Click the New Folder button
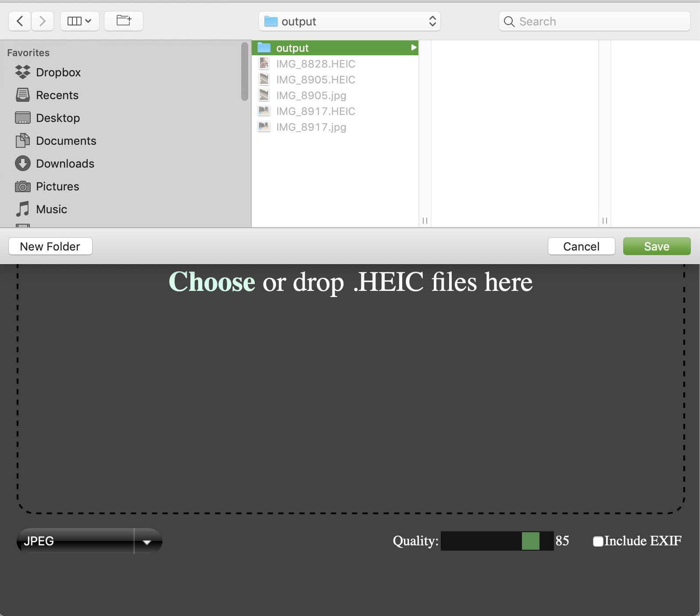Image resolution: width=700 pixels, height=616 pixels. click(x=50, y=246)
